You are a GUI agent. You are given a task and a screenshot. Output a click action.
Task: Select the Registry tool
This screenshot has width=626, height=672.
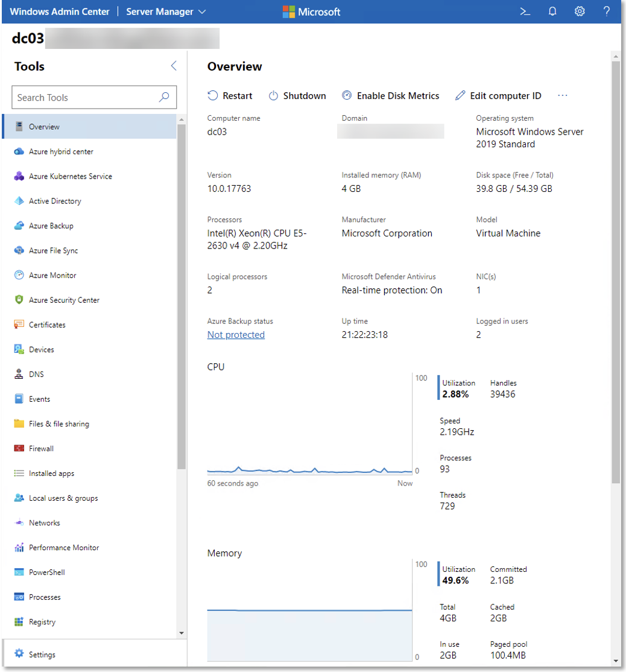click(42, 621)
